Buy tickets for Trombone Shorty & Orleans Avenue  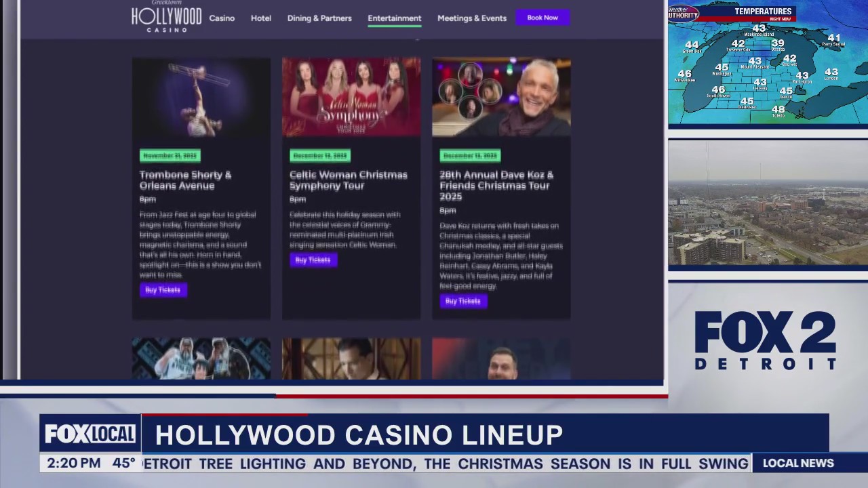(162, 289)
